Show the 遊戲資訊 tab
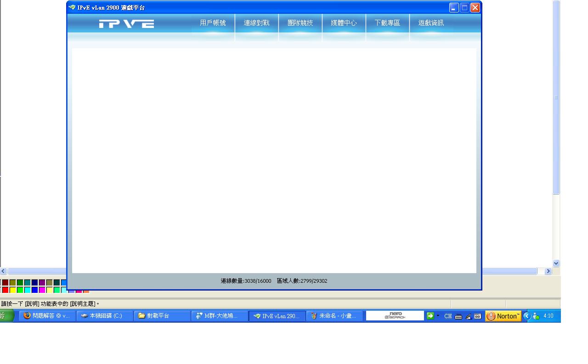This screenshot has height=364, width=588. [431, 23]
